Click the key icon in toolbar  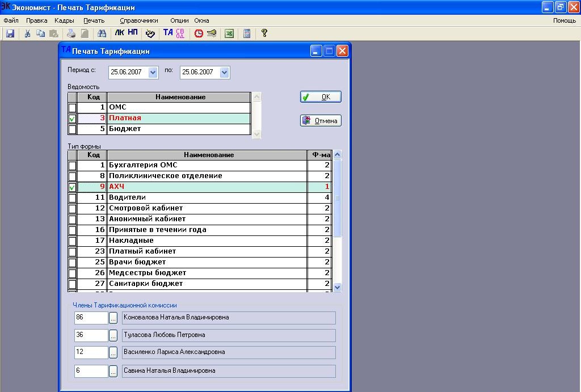point(212,33)
